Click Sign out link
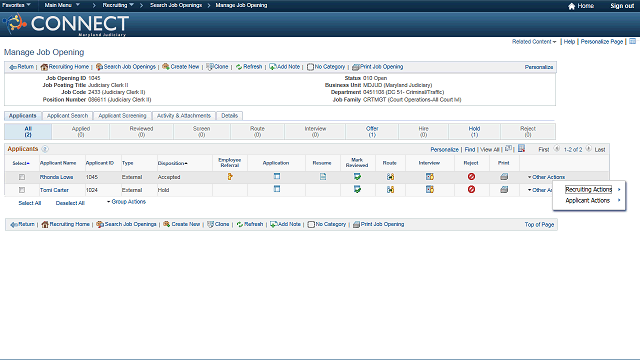The image size is (640, 360). pyautogui.click(x=622, y=6)
